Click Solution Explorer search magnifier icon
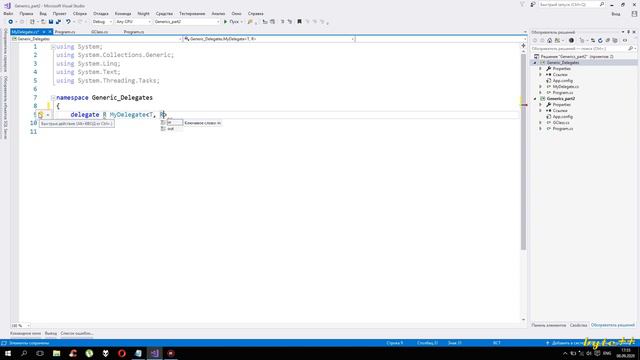Image resolution: width=640 pixels, height=360 pixels. 630,49
